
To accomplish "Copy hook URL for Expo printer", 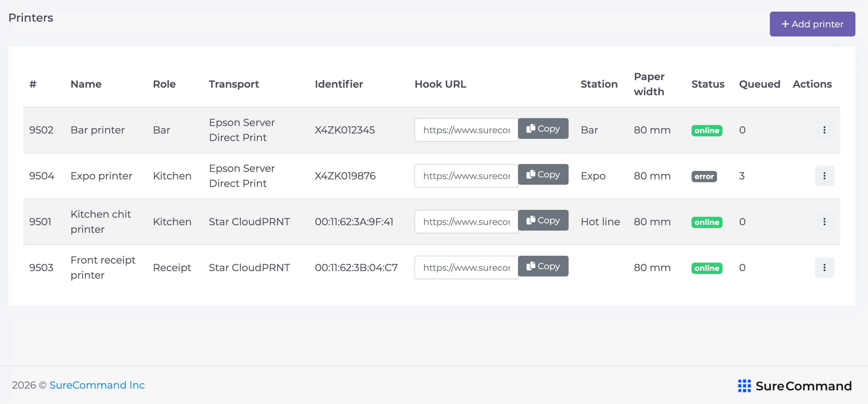I will (543, 174).
